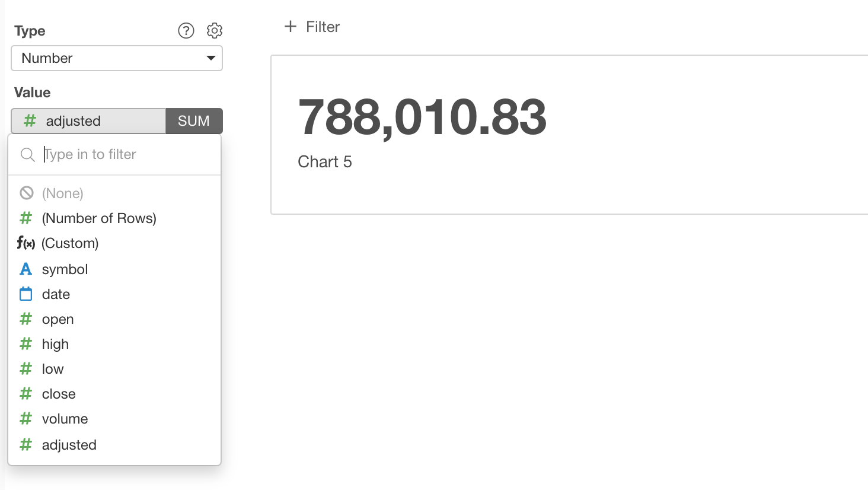Click the text type icon beside symbol

26,269
